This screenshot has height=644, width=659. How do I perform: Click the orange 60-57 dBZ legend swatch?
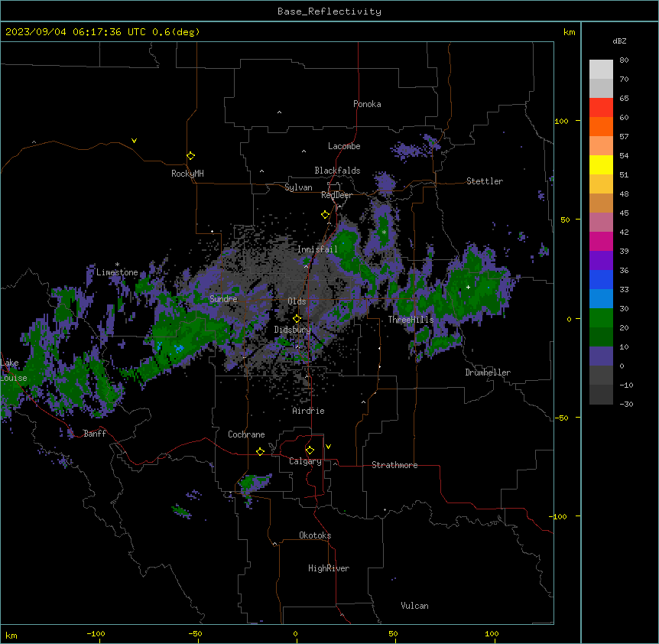[601, 126]
